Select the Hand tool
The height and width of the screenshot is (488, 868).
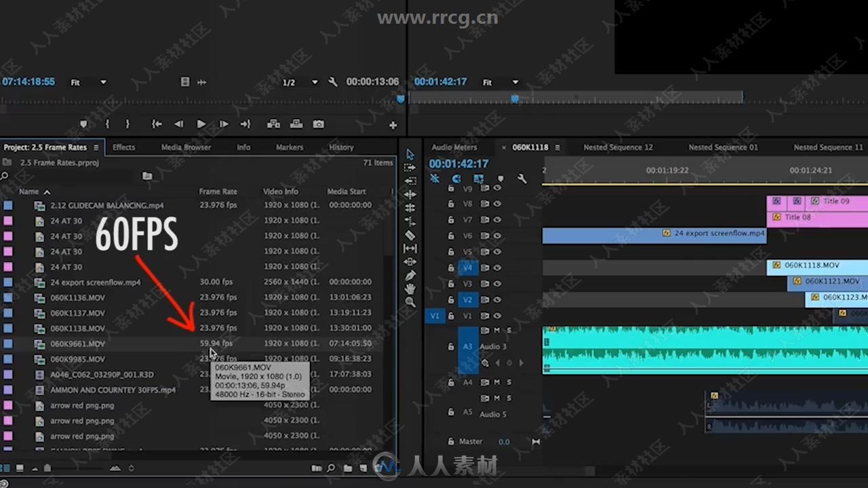point(410,289)
